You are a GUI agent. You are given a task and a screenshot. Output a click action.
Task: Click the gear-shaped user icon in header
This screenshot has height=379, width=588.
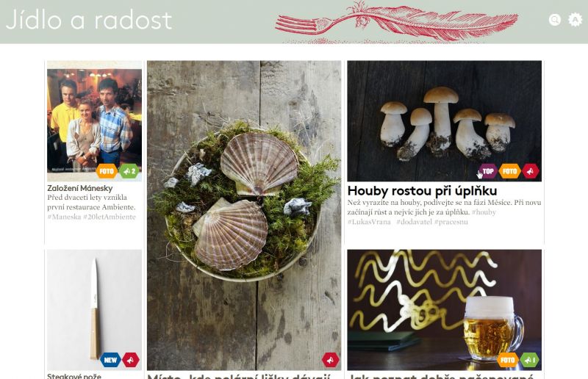[x=575, y=20]
